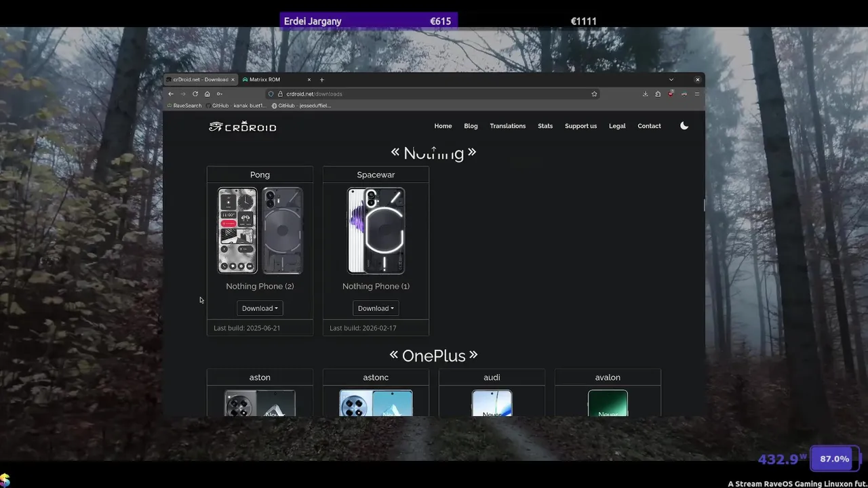Viewport: 868px width, 488px height.
Task: Click the crDroid logo
Action: (243, 127)
